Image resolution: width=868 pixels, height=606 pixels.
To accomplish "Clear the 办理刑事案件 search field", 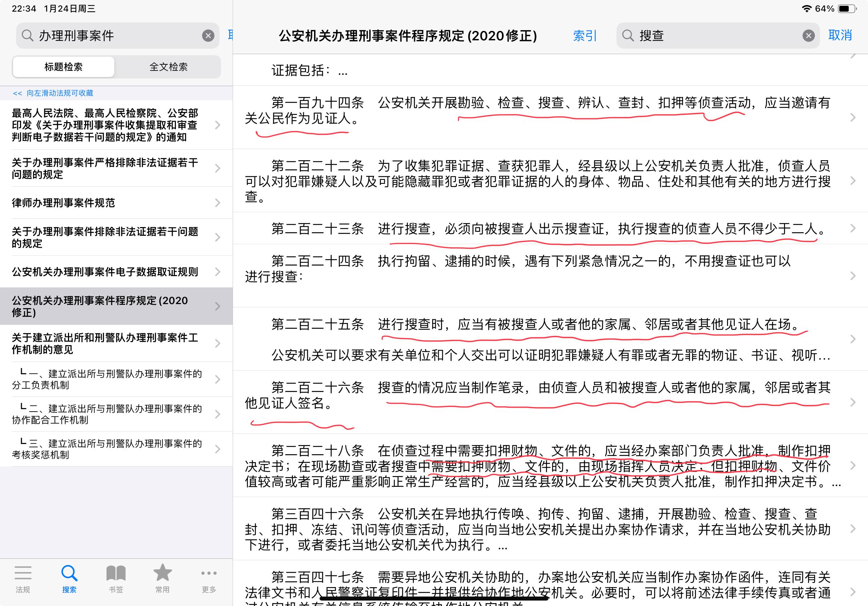I will coord(208,36).
